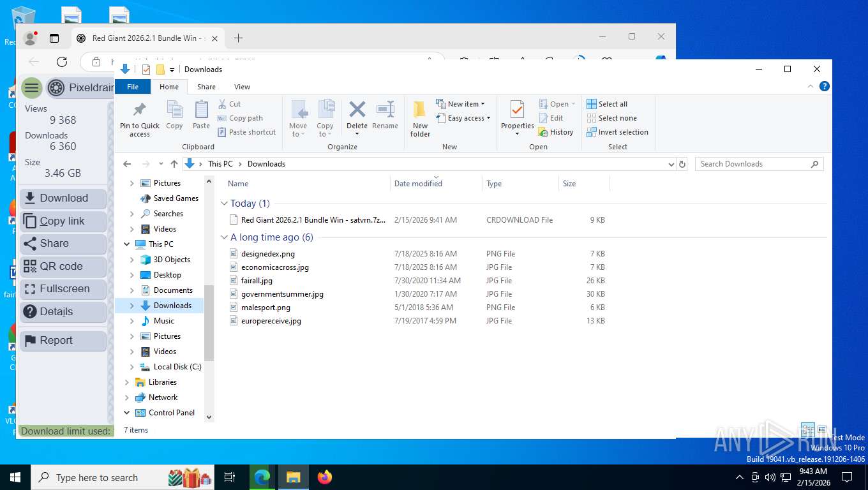Switch to the View ribbon tab
The height and width of the screenshot is (490, 868).
tap(242, 87)
